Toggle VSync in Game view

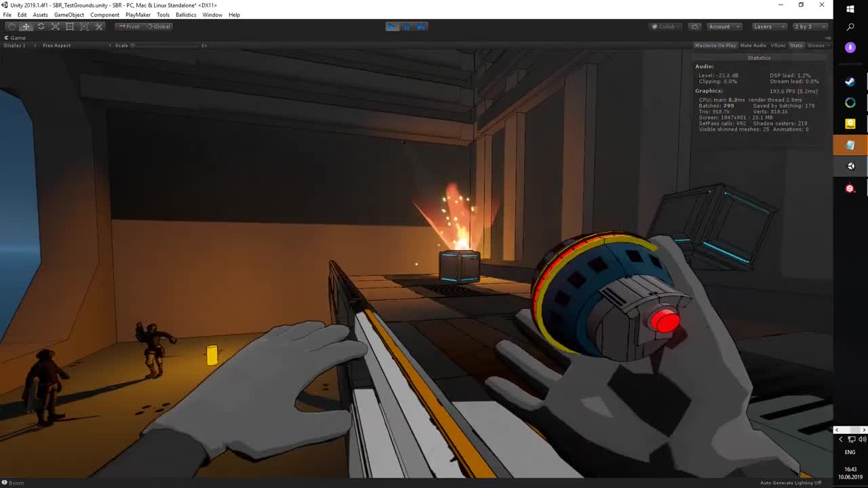tap(778, 45)
